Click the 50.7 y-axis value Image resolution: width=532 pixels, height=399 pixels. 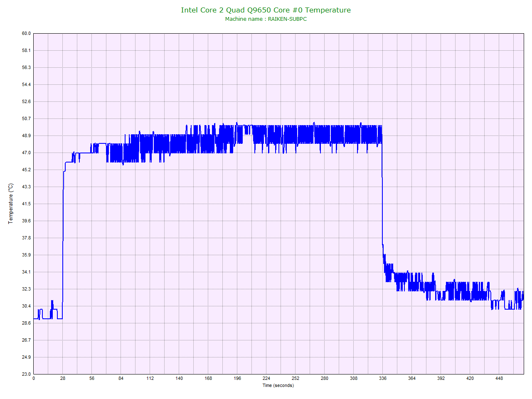(26, 118)
